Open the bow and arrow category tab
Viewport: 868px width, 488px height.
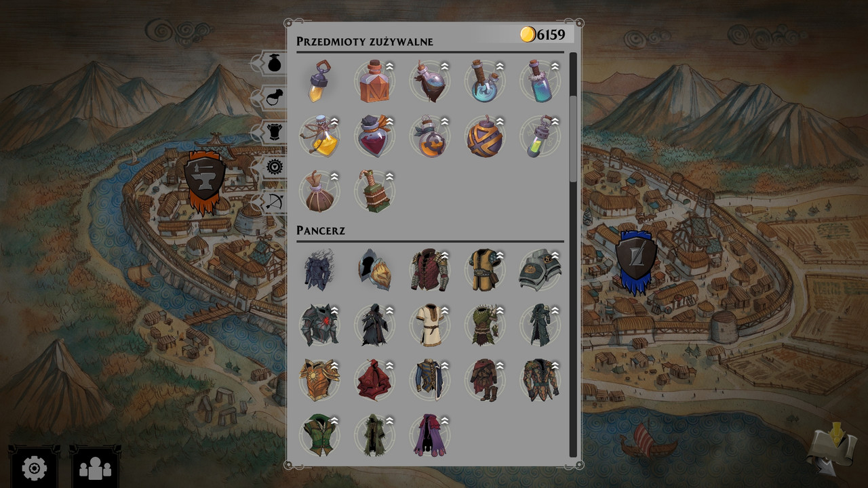pyautogui.click(x=273, y=201)
